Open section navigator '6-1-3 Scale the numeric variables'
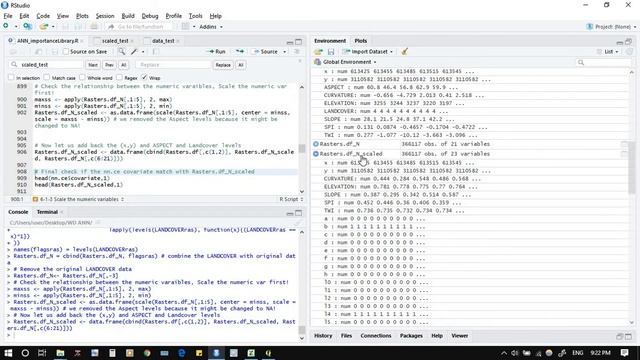This screenshot has width=640, height=360. tap(78, 199)
